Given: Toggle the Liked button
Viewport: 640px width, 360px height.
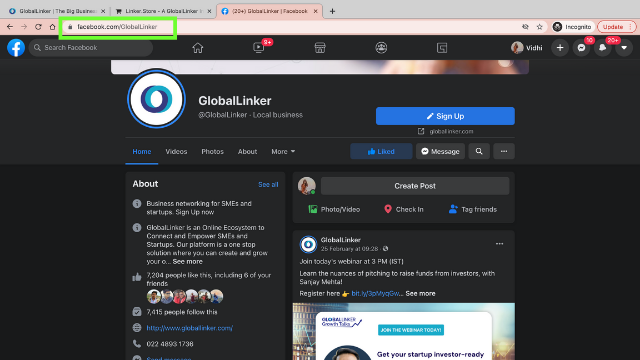Looking at the screenshot, I should tap(381, 151).
